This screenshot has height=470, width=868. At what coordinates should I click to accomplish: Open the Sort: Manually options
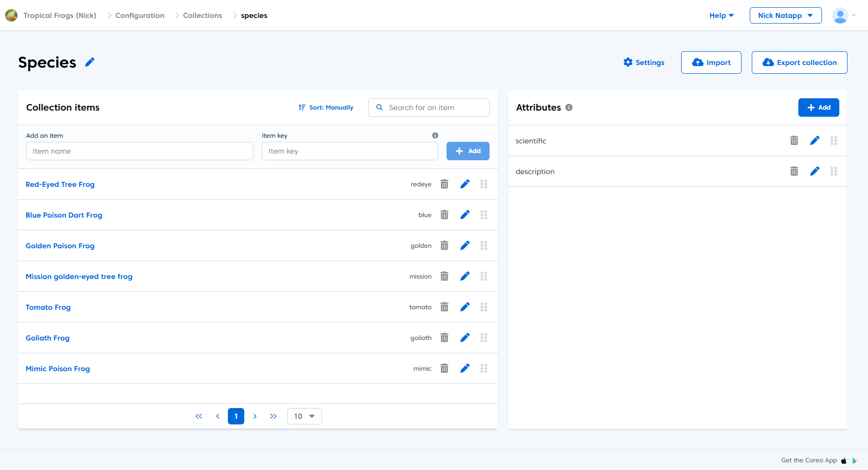326,108
